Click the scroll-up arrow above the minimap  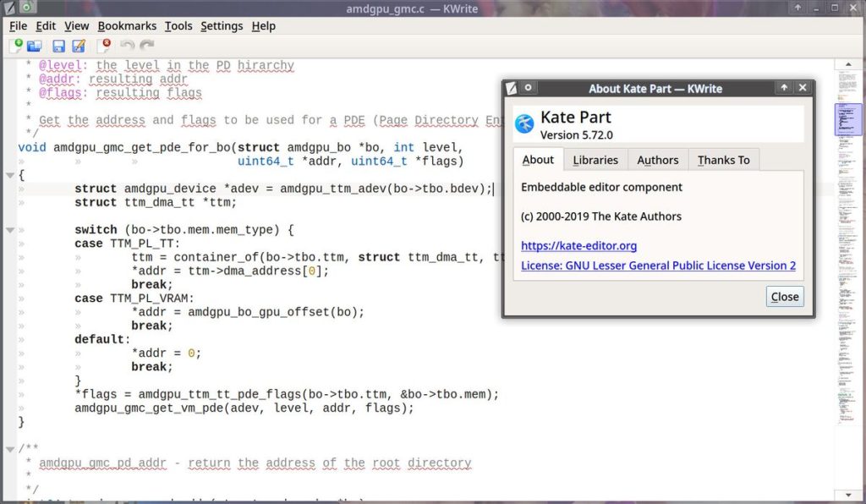(847, 63)
